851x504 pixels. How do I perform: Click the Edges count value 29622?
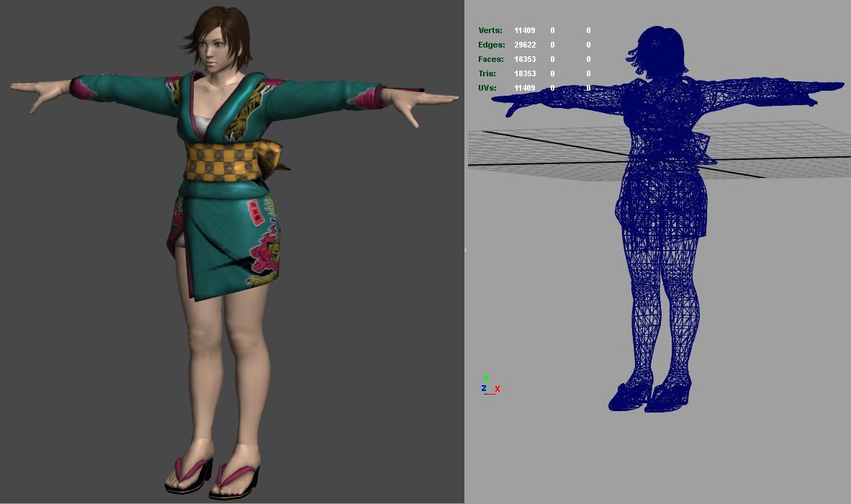525,45
